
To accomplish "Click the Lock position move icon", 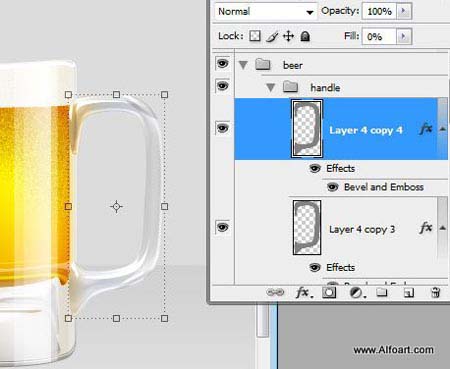I will coord(288,36).
